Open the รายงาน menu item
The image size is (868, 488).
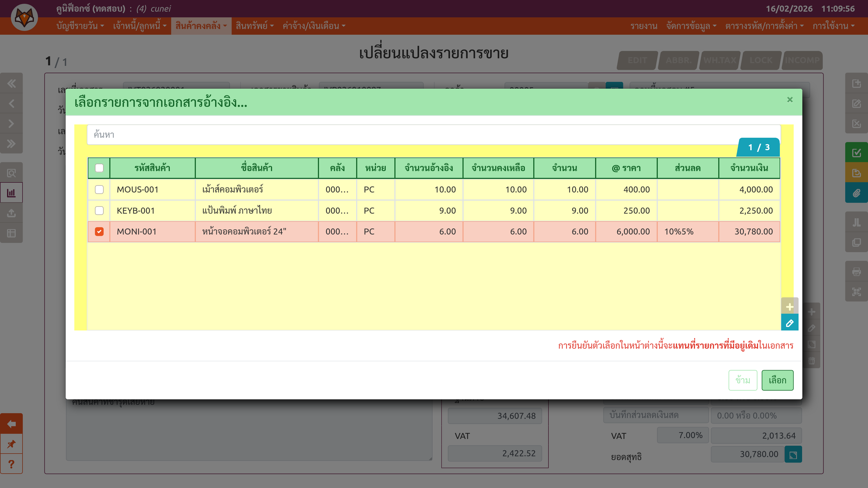644,26
